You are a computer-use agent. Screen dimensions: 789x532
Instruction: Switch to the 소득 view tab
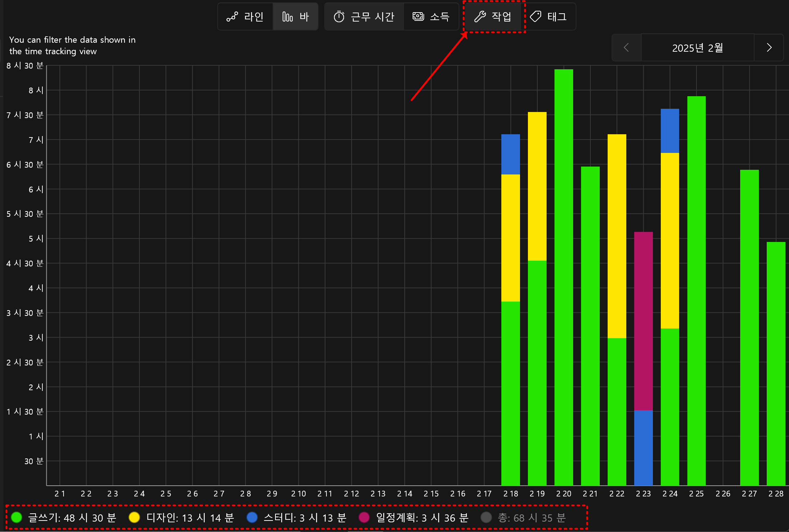(440, 17)
